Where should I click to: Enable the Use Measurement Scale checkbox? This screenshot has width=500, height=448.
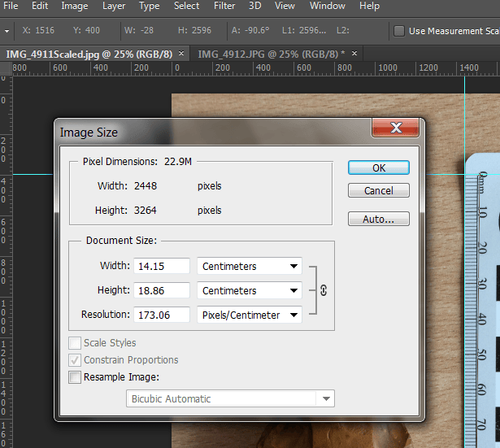399,31
